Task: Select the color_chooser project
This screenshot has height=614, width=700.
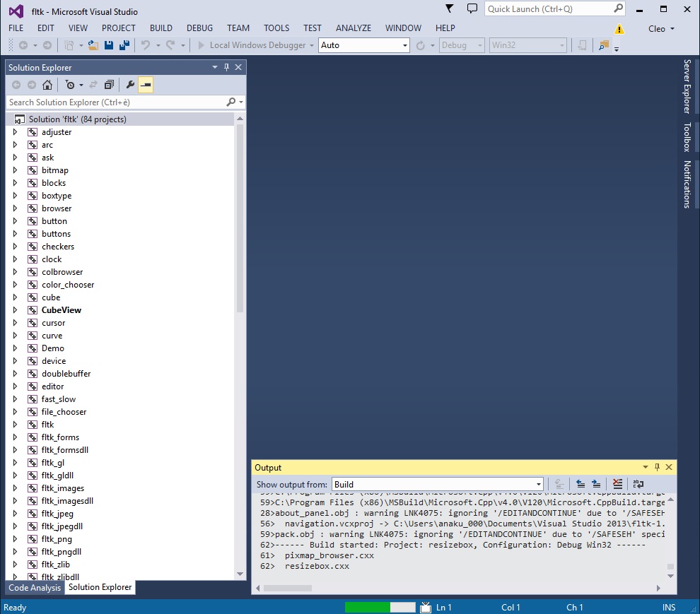Action: pos(68,285)
